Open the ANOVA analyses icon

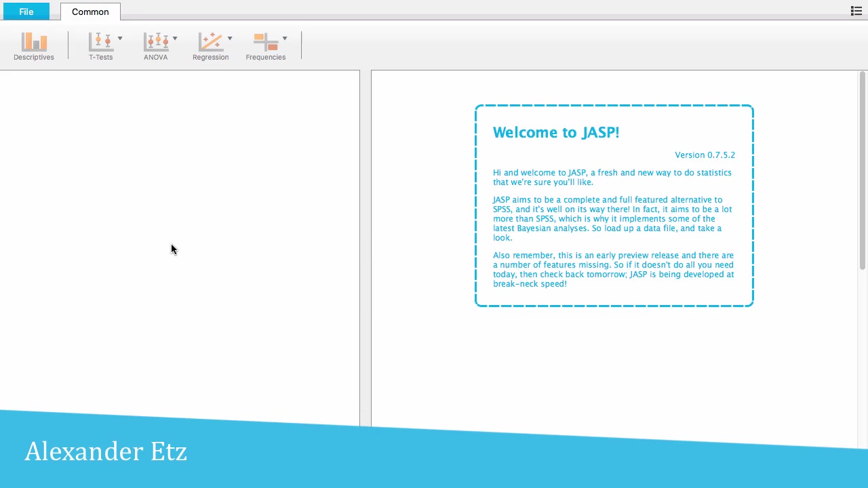click(155, 42)
